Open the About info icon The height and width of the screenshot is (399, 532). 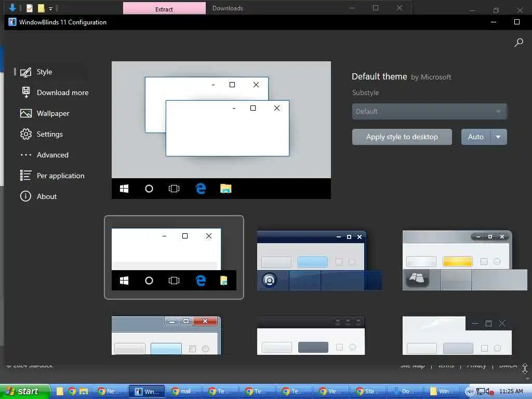click(x=26, y=196)
